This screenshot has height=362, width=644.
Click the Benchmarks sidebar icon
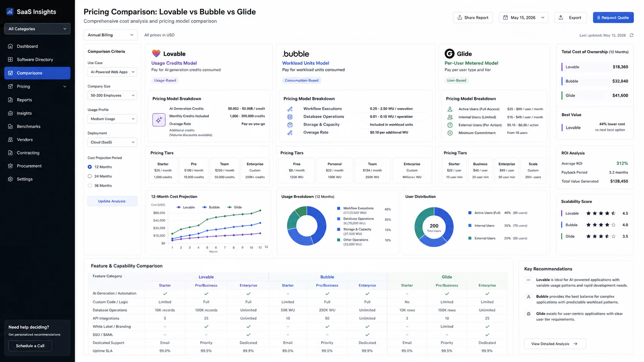click(x=10, y=126)
